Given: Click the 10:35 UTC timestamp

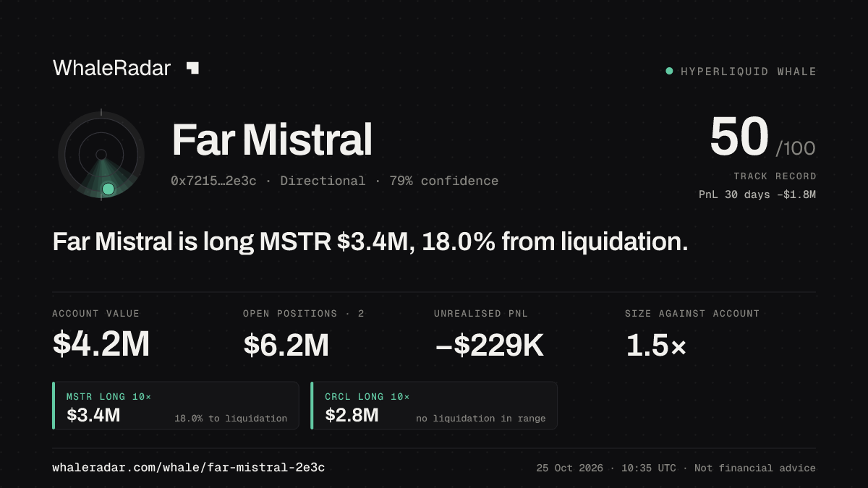Looking at the screenshot, I should tap(650, 468).
